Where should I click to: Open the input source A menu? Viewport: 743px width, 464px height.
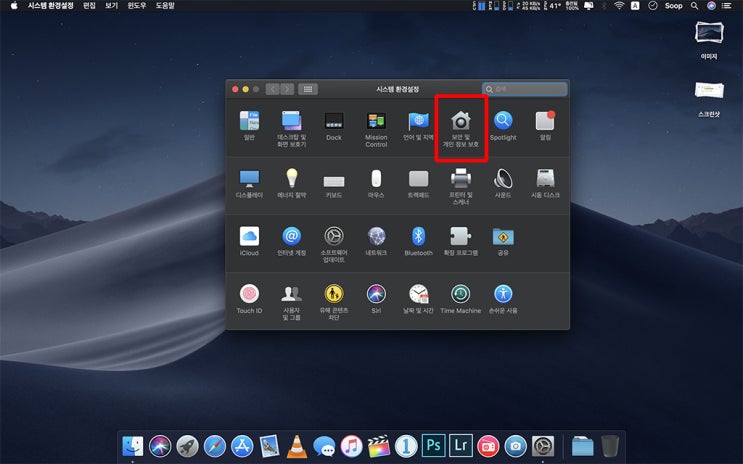(635, 6)
